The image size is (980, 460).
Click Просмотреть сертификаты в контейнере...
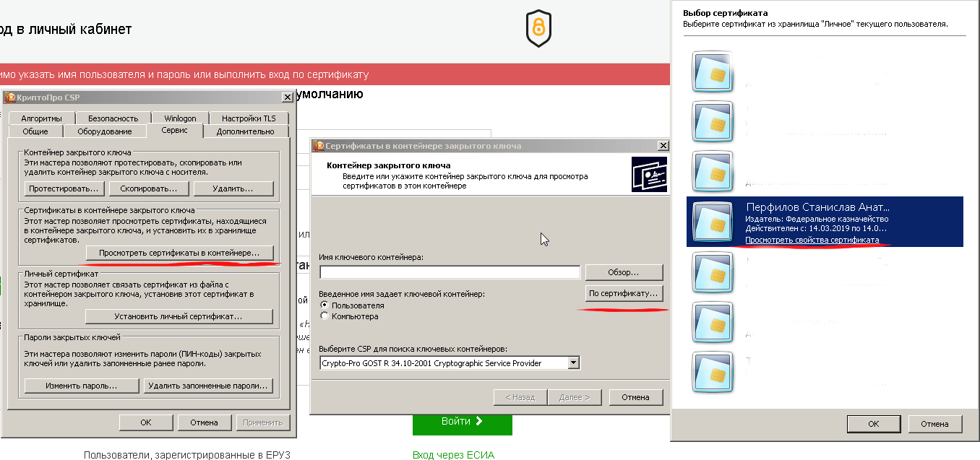pyautogui.click(x=179, y=253)
